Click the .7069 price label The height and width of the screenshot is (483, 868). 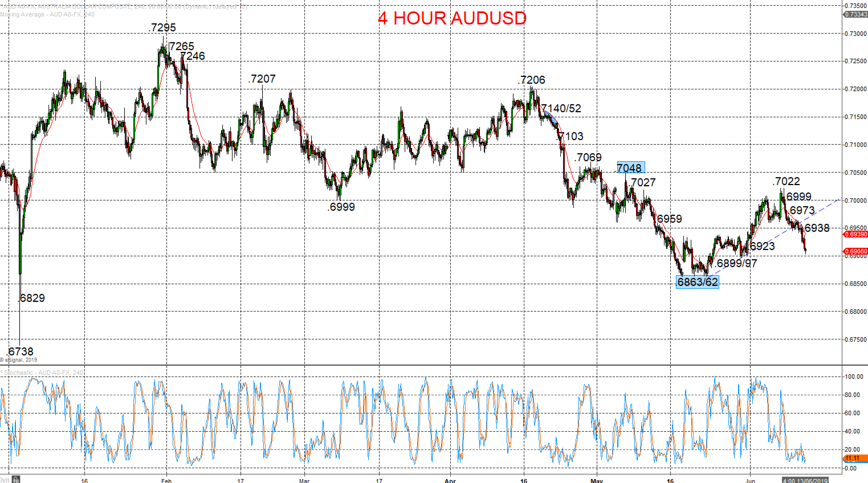(588, 157)
